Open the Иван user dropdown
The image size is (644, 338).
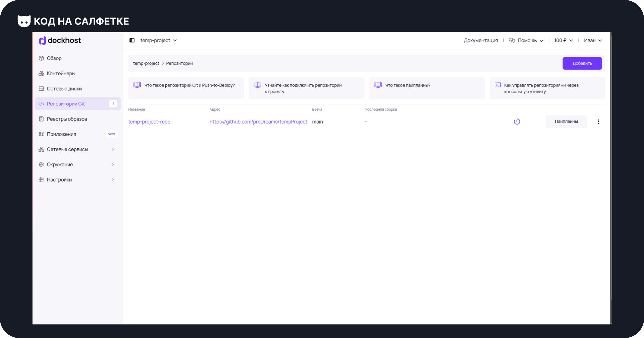pyautogui.click(x=593, y=40)
